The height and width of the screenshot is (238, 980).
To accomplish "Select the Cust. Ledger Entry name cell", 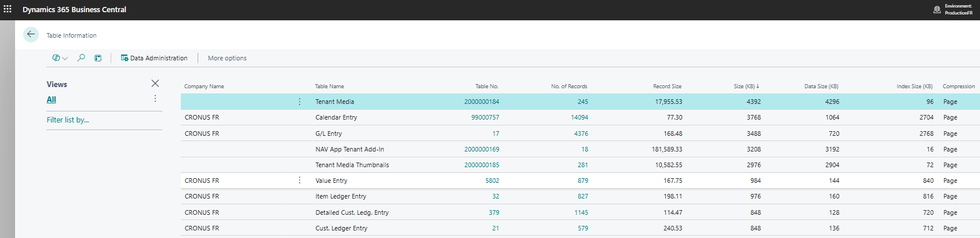I will coord(341,228).
